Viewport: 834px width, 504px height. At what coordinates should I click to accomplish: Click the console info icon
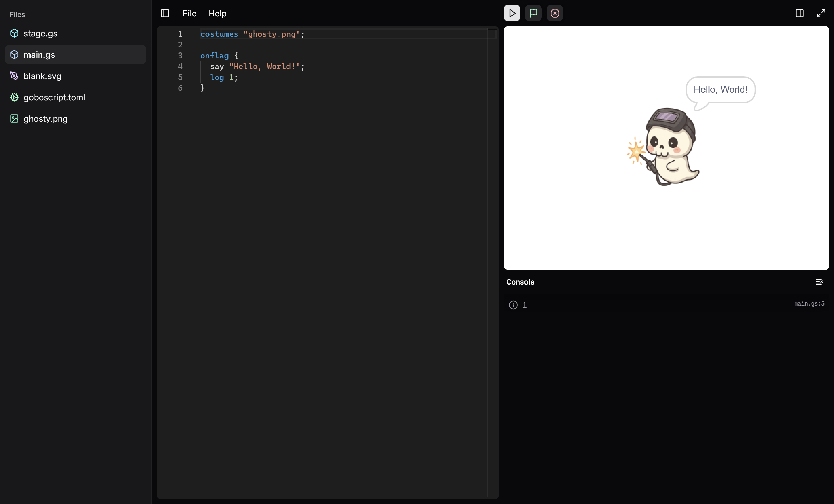[x=513, y=305]
